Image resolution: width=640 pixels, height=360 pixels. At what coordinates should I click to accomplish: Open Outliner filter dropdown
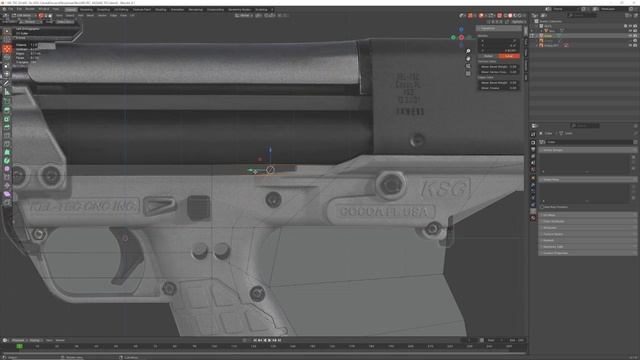pos(629,16)
